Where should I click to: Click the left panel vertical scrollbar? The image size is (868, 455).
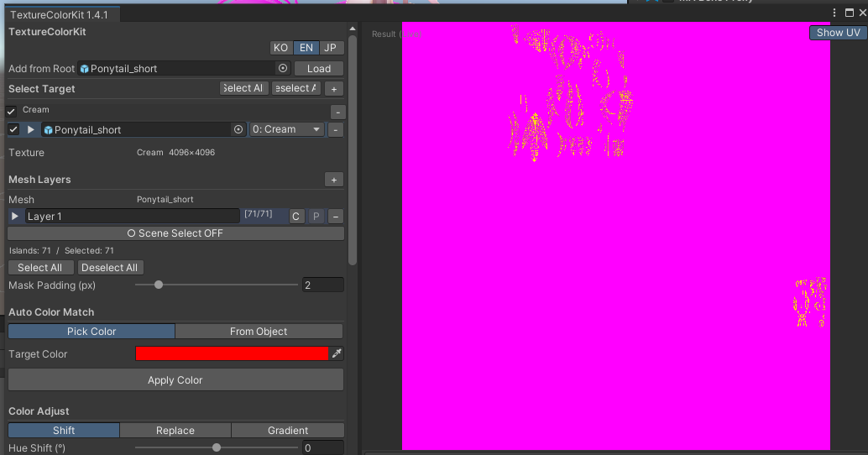(x=353, y=149)
